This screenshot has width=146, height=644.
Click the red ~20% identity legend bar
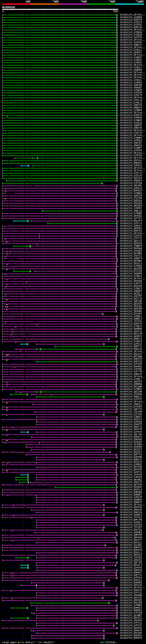16,4
